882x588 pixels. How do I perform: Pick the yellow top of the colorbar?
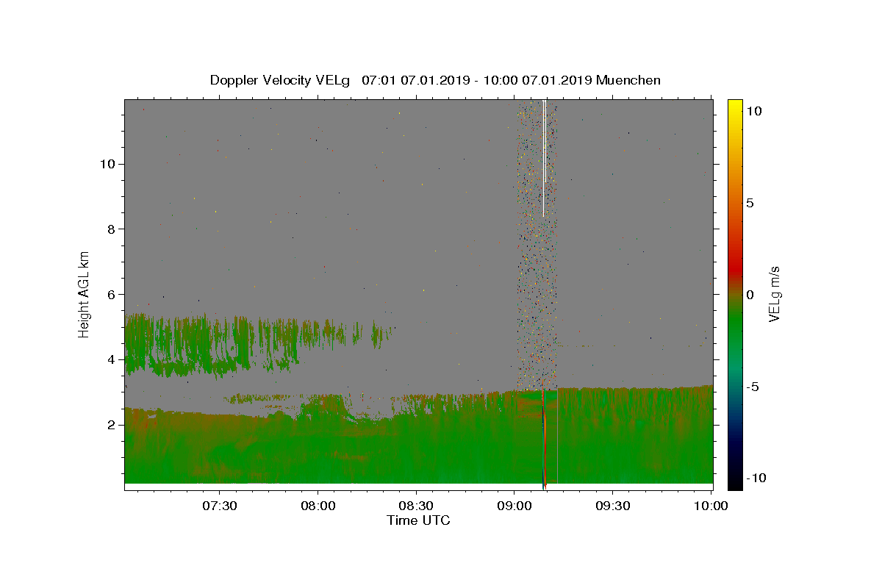click(x=735, y=107)
